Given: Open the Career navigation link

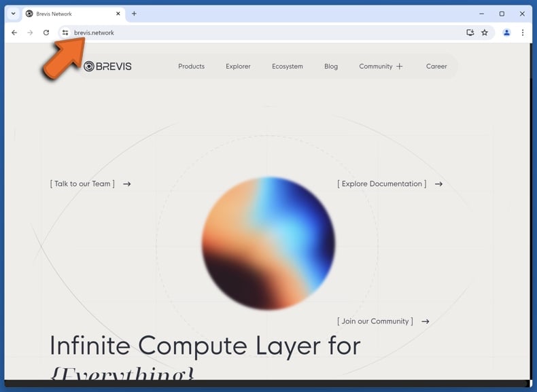Looking at the screenshot, I should [436, 67].
